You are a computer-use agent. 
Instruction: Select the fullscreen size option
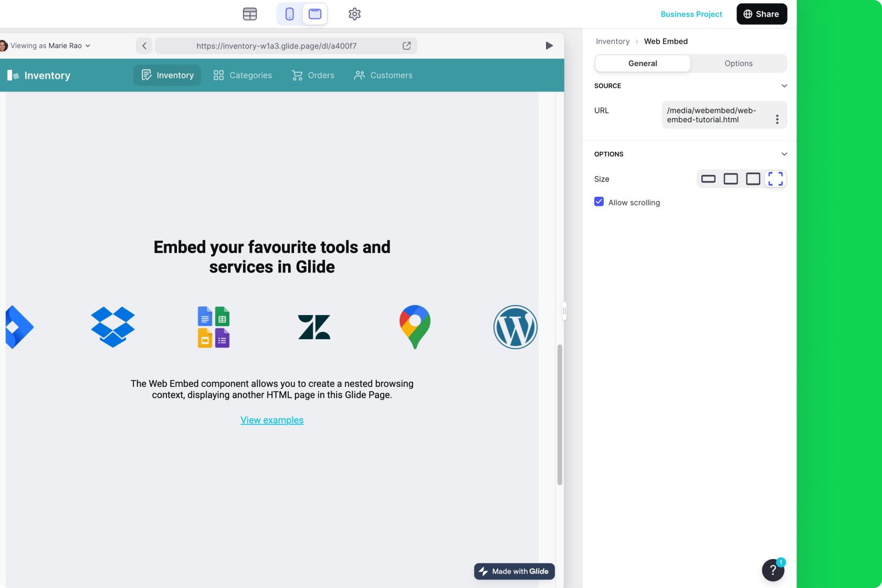coord(775,178)
